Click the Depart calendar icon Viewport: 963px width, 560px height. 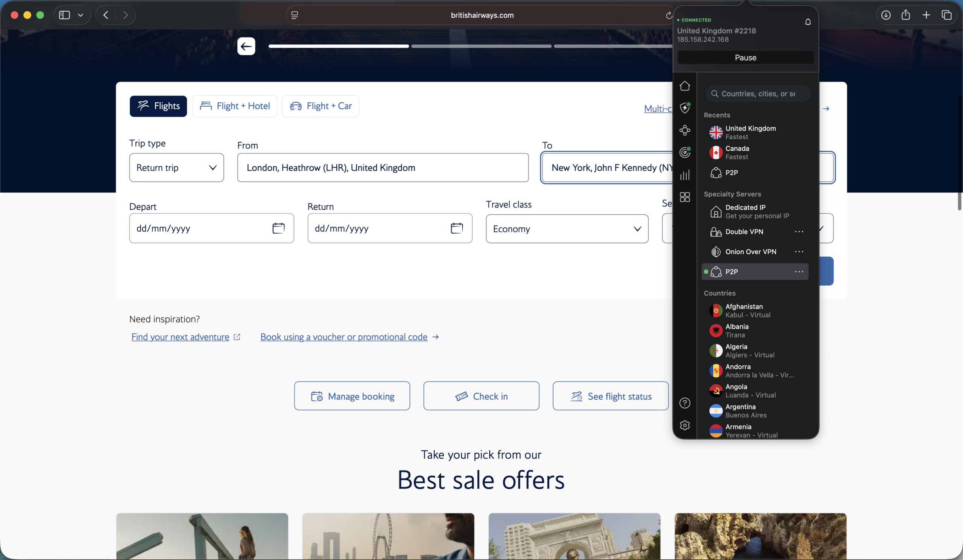[278, 228]
